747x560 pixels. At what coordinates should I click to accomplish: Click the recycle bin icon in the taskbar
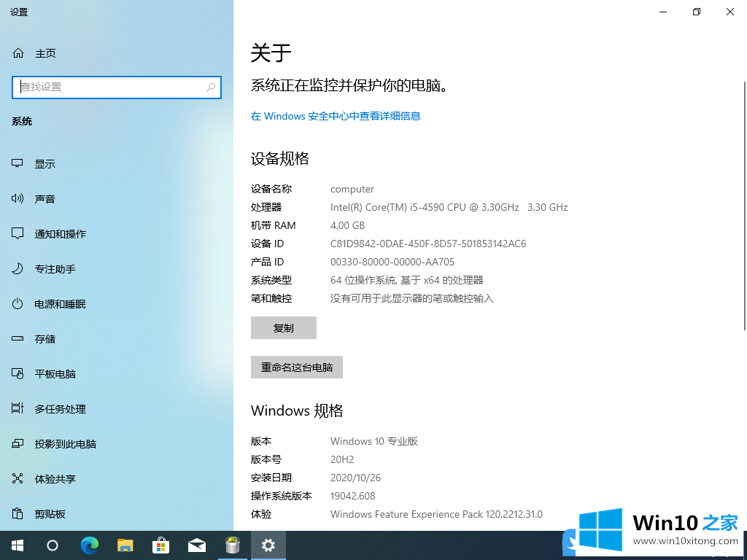pos(233,545)
